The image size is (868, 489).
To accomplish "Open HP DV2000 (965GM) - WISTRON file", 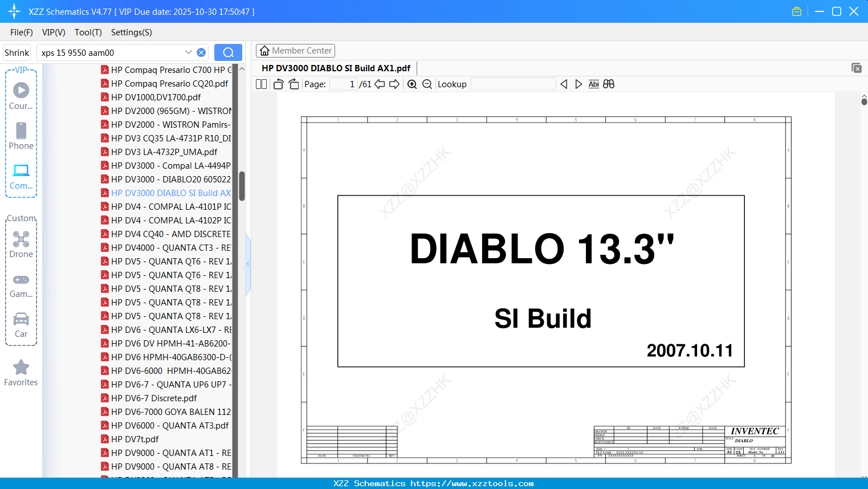I will point(166,111).
